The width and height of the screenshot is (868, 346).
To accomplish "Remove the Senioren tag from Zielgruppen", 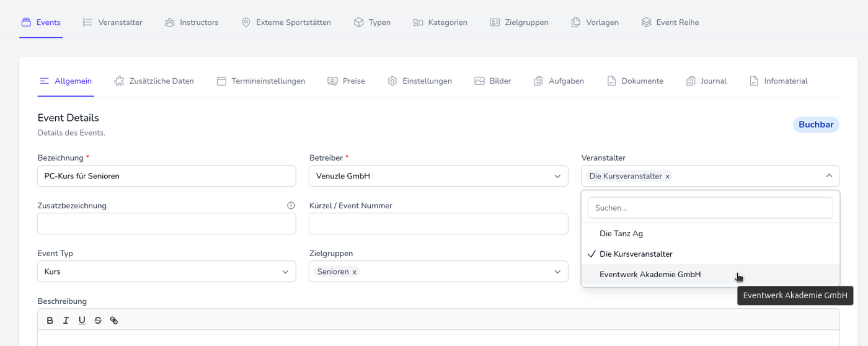I will [x=355, y=272].
